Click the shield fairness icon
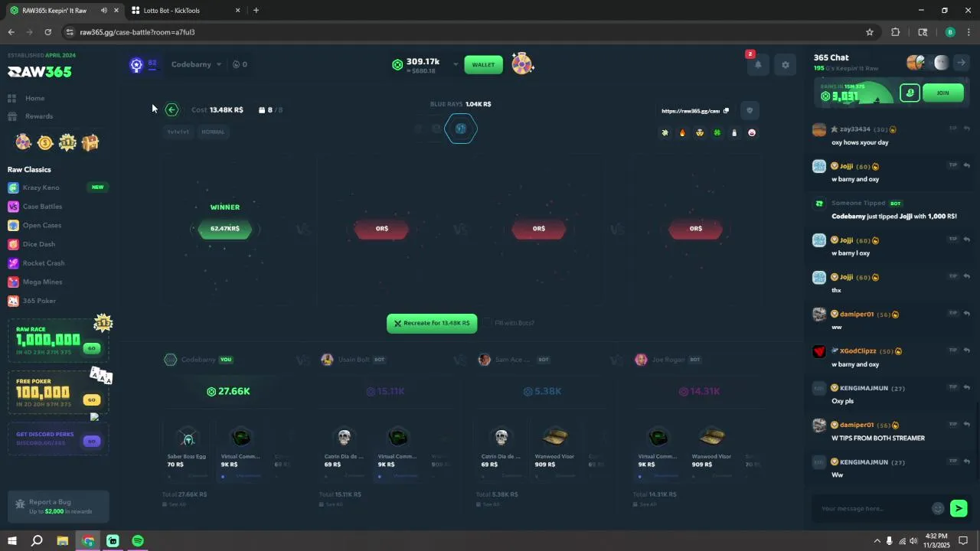 tap(750, 111)
